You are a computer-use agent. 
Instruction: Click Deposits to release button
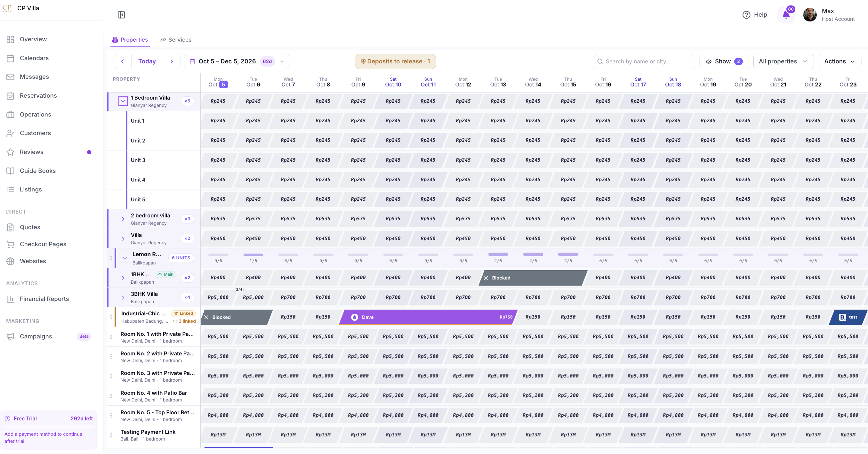[x=395, y=61]
